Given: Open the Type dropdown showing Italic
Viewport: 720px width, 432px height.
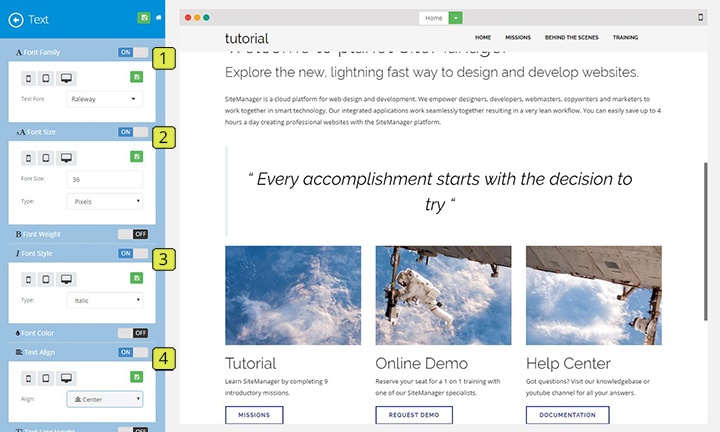Looking at the screenshot, I should 105,300.
